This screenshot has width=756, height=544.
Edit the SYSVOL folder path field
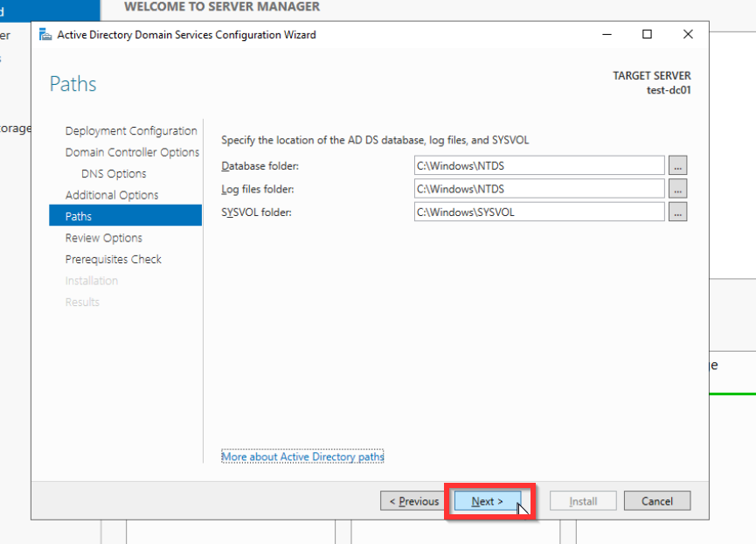coord(539,212)
